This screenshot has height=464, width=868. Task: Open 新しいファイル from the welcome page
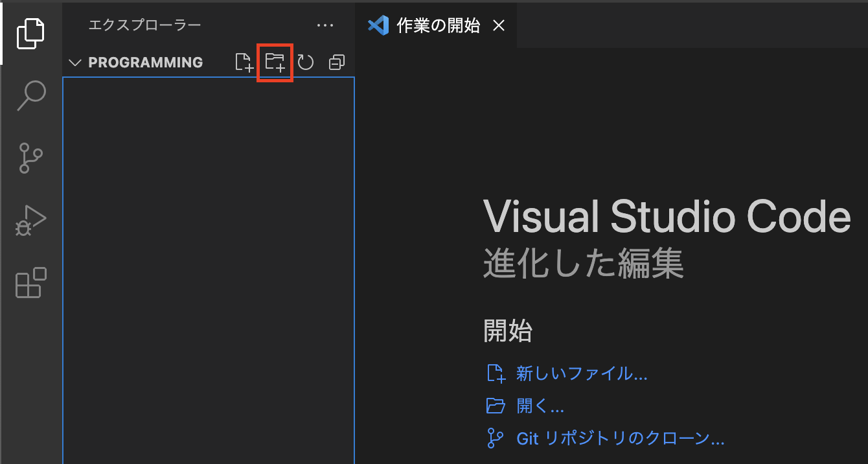pyautogui.click(x=581, y=373)
